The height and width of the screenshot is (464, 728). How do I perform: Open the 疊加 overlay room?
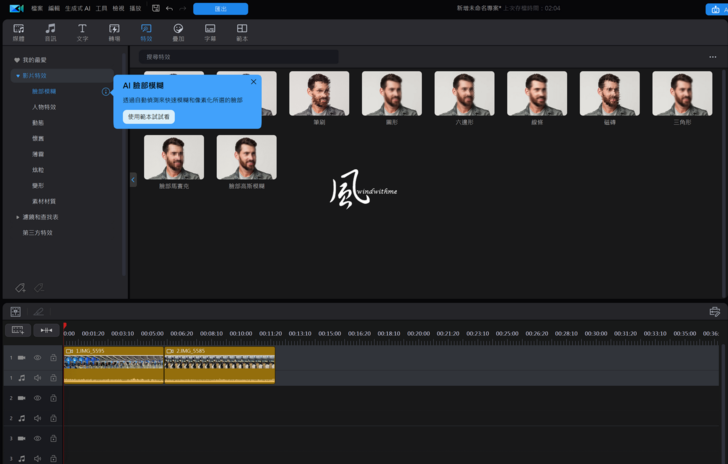tap(178, 32)
